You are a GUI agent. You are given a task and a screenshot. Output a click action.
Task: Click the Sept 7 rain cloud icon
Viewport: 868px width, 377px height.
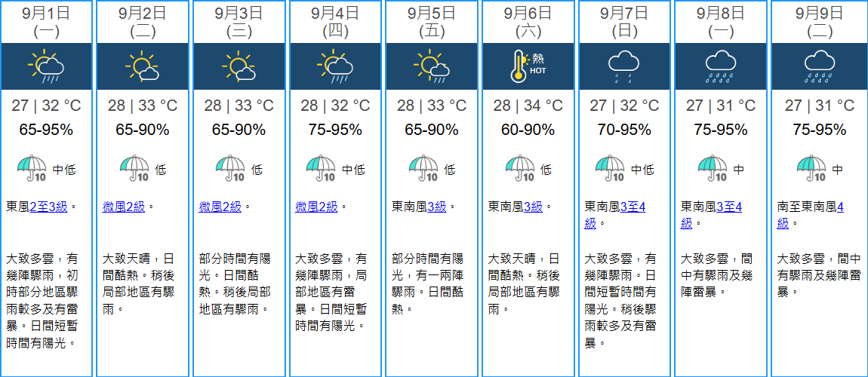coord(624,66)
